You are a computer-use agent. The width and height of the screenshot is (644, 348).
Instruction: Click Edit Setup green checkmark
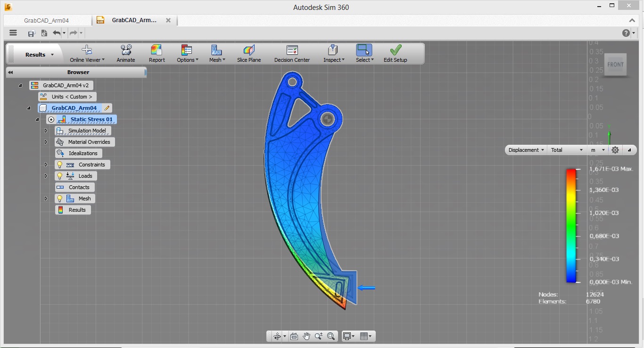click(395, 54)
